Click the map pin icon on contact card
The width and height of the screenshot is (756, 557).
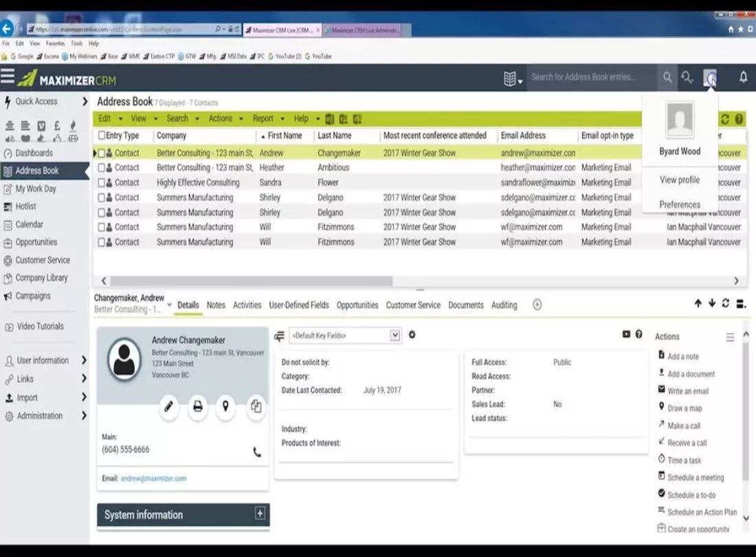225,406
